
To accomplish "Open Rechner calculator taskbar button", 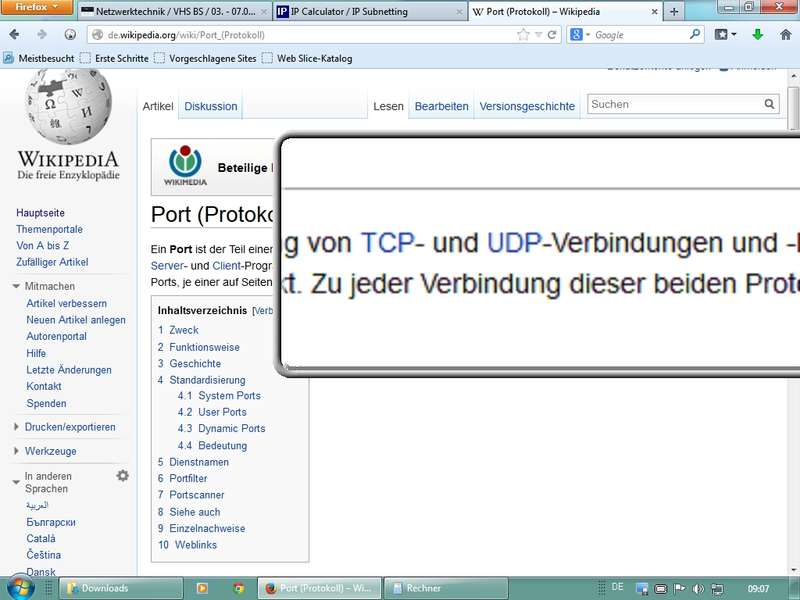I will point(446,588).
